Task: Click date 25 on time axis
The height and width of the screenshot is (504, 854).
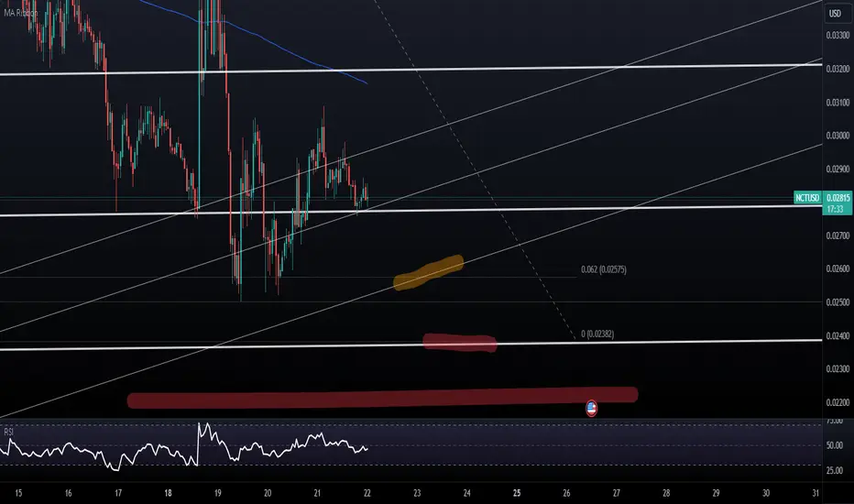Action: coord(516,493)
